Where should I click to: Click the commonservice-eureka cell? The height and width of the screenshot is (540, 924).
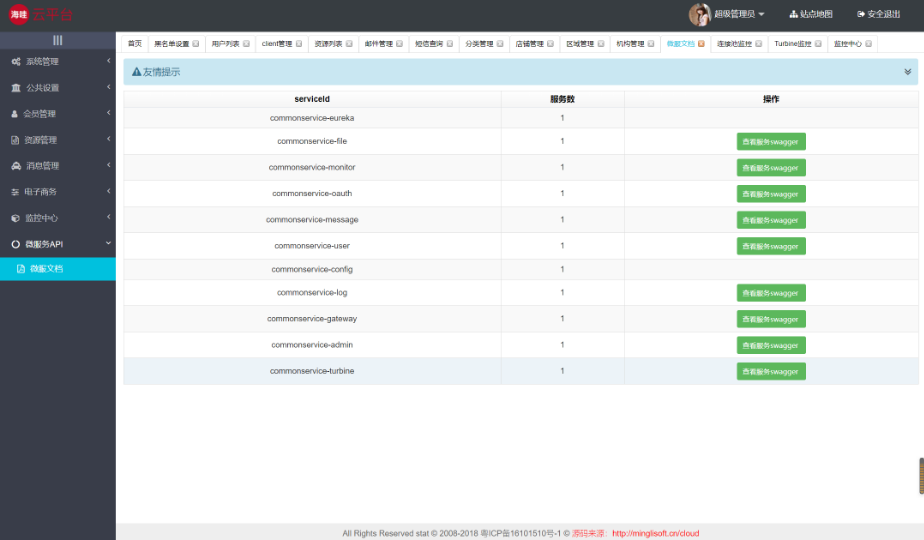(312, 118)
